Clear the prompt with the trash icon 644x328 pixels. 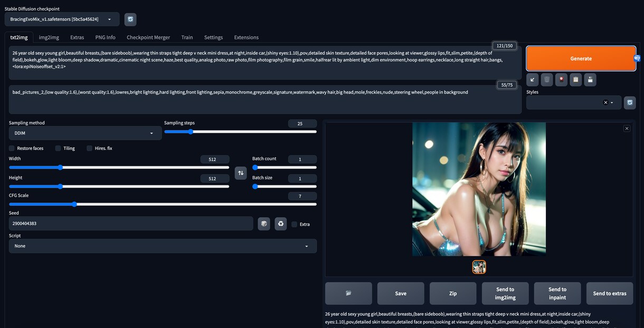click(547, 80)
